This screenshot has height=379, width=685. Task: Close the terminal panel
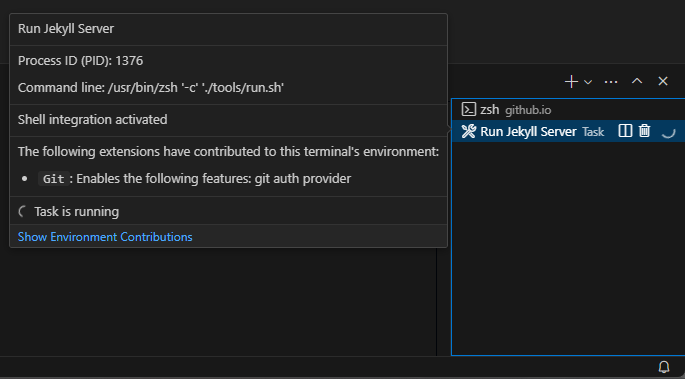[x=663, y=81]
